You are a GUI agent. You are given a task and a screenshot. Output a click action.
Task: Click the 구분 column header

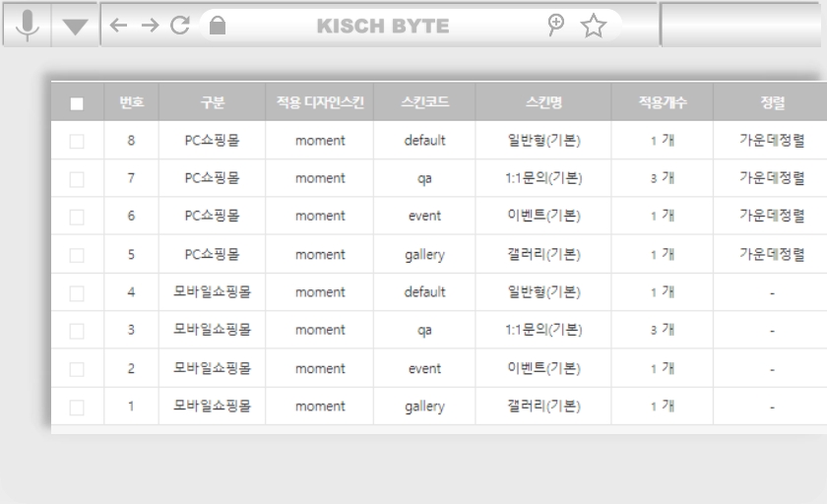coord(213,101)
